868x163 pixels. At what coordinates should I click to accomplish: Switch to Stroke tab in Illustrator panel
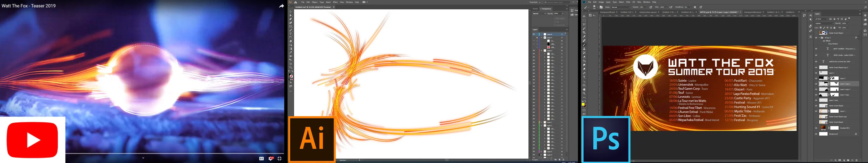tap(535, 9)
